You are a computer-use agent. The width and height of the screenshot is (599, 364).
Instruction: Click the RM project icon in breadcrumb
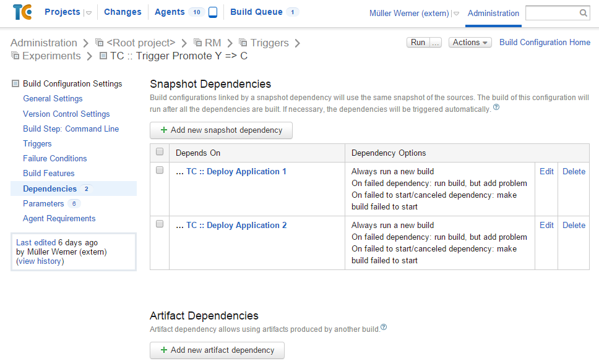[197, 43]
